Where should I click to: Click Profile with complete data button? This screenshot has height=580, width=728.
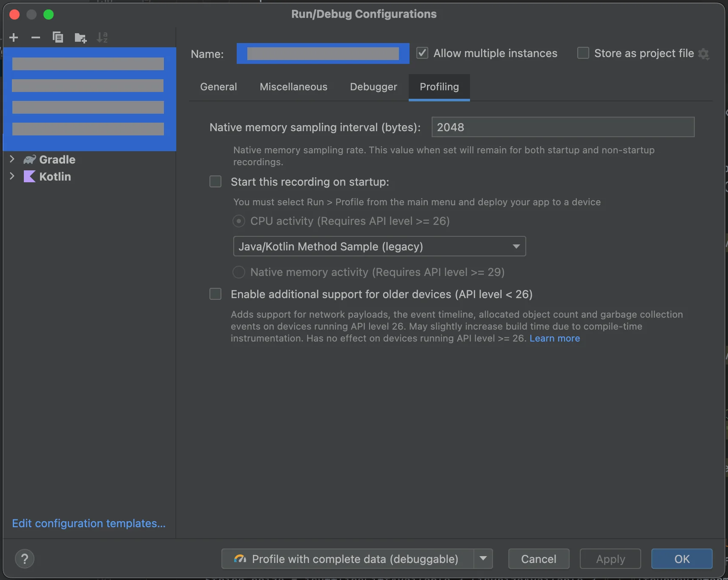347,559
